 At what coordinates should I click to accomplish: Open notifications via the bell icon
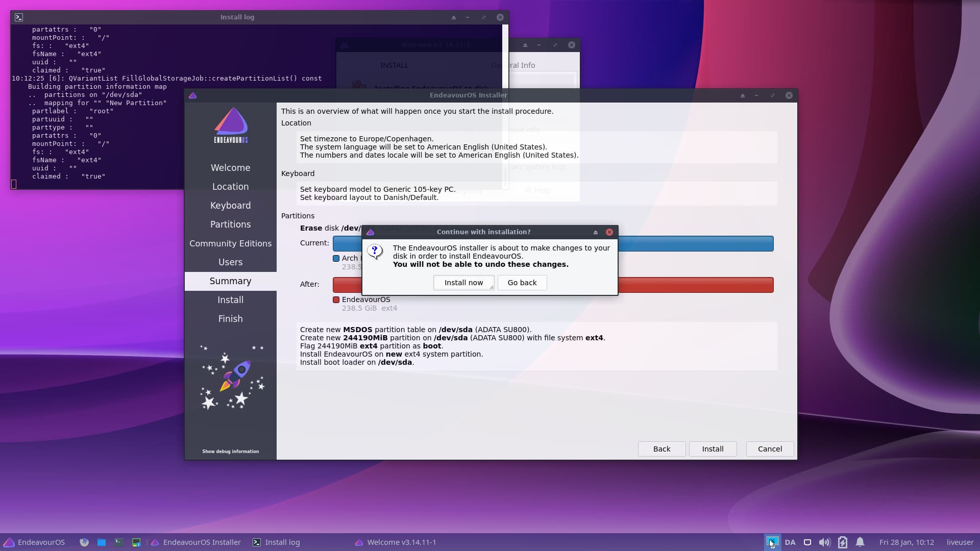pos(860,542)
